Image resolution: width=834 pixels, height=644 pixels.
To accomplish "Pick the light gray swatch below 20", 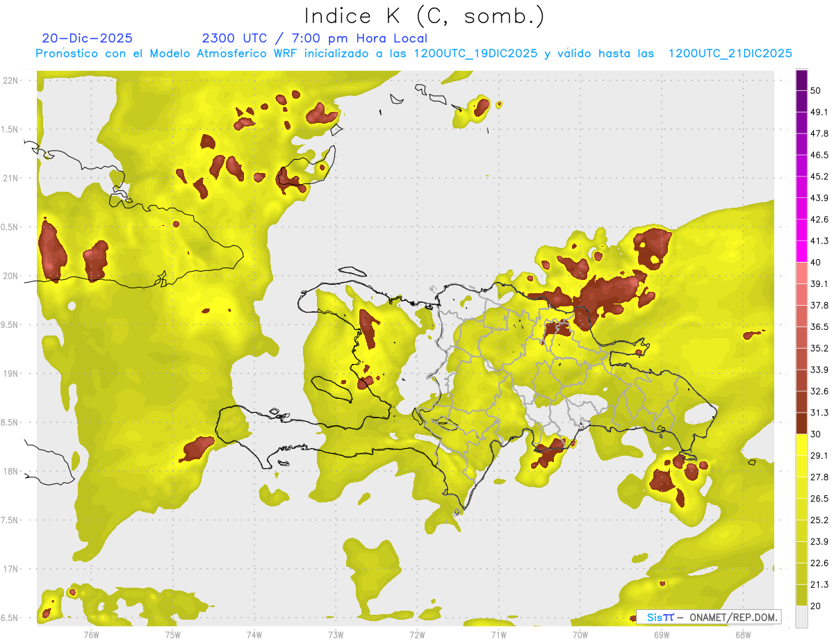I will coord(801,617).
